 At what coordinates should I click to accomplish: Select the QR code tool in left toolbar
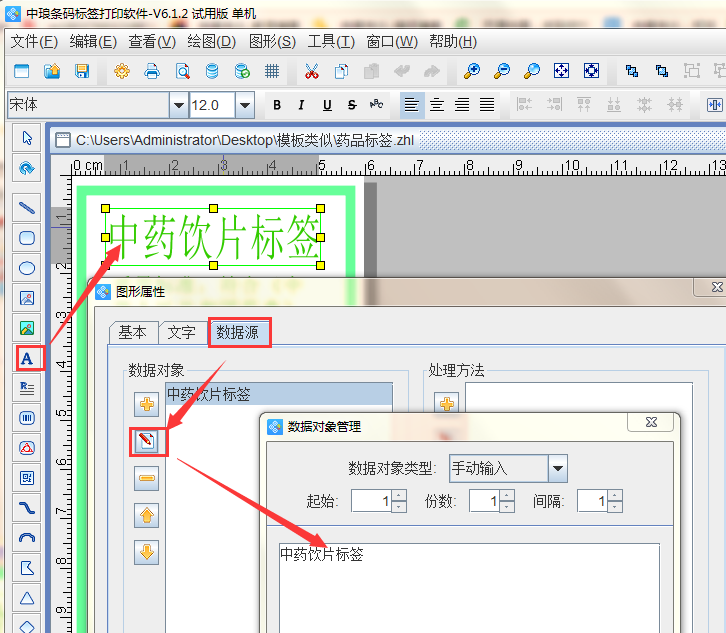(27, 478)
